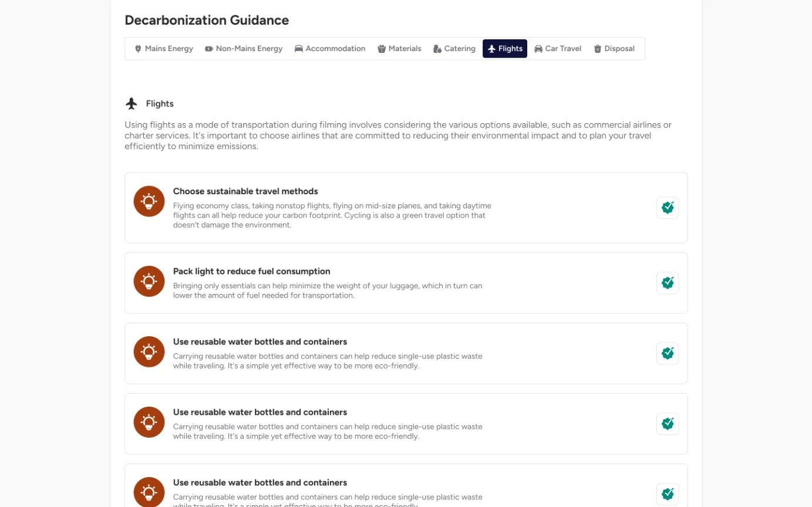
Task: Select the active Flights tab
Action: click(505, 49)
